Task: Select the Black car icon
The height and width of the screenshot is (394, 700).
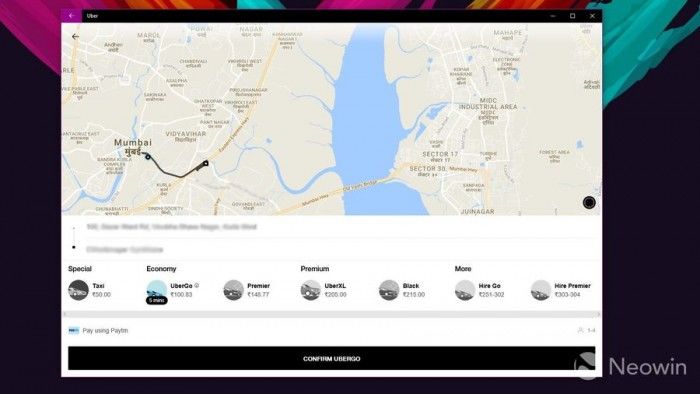Action: click(x=389, y=290)
